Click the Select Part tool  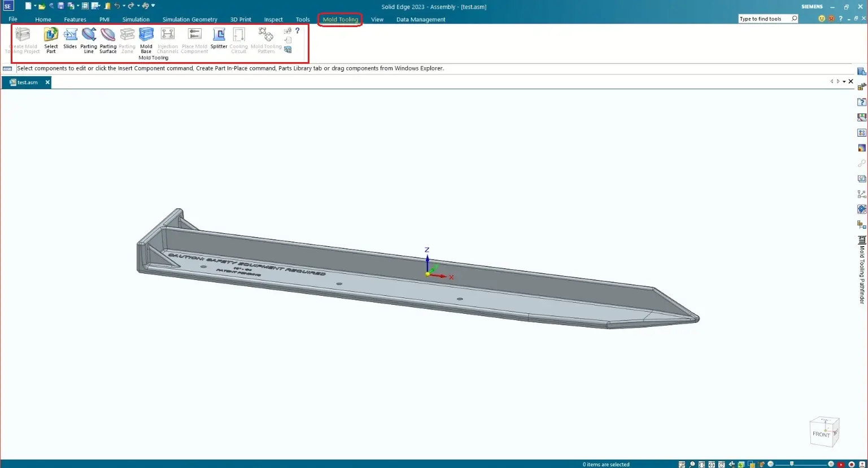tap(51, 40)
